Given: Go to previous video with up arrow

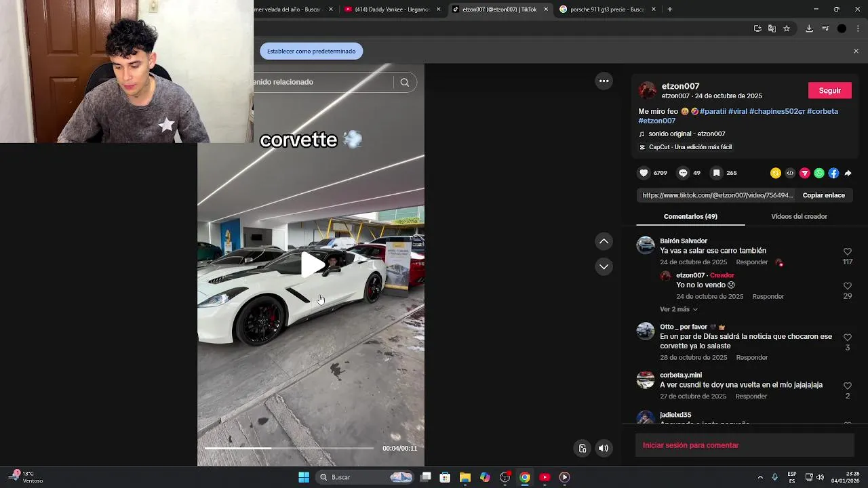Looking at the screenshot, I should point(604,241).
